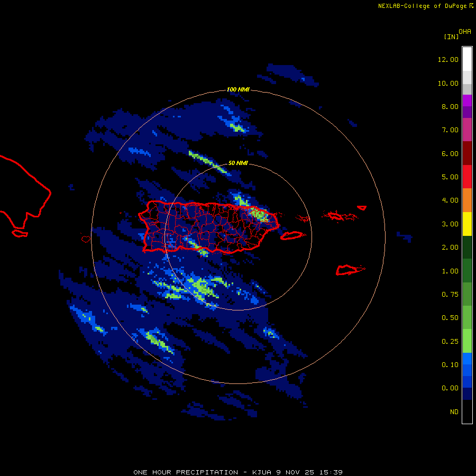Click the ND legend label

pyautogui.click(x=454, y=412)
